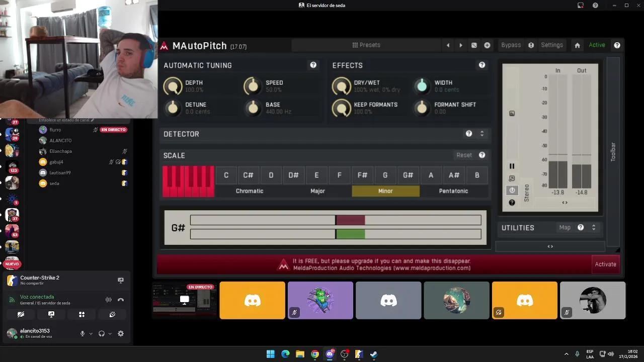Open the vertical Toolbar strip

click(x=613, y=152)
